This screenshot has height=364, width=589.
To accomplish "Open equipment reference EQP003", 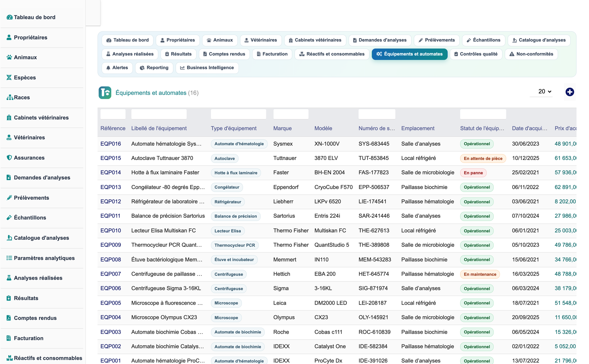I will [110, 332].
